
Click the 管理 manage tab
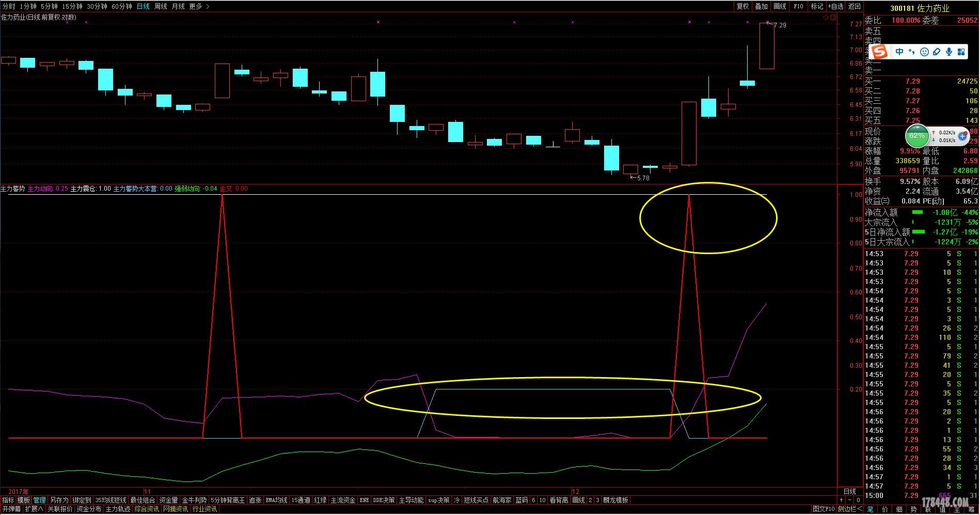click(x=39, y=500)
